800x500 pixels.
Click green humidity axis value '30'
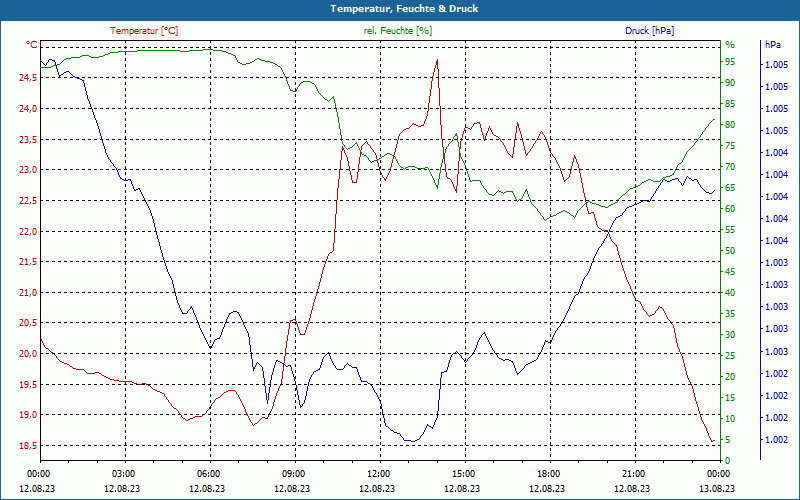click(730, 335)
